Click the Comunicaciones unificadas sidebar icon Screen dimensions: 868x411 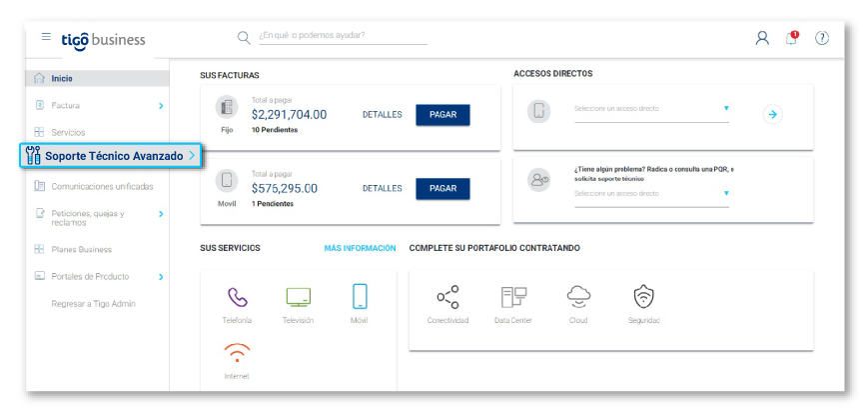(x=39, y=186)
